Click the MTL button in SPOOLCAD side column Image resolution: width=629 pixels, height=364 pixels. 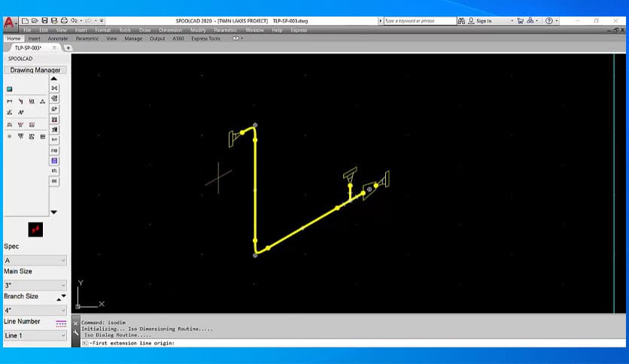tap(55, 171)
